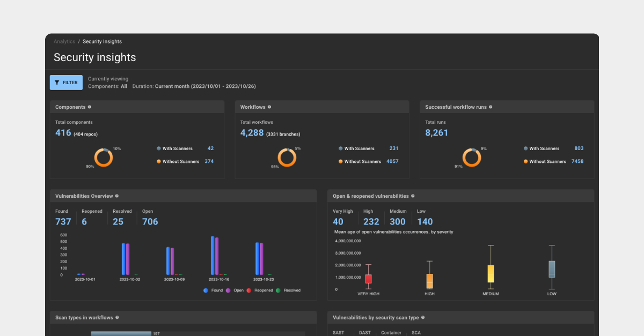Click the bar labeled 197 in Scan types
Image resolution: width=644 pixels, height=336 pixels.
pyautogui.click(x=121, y=333)
